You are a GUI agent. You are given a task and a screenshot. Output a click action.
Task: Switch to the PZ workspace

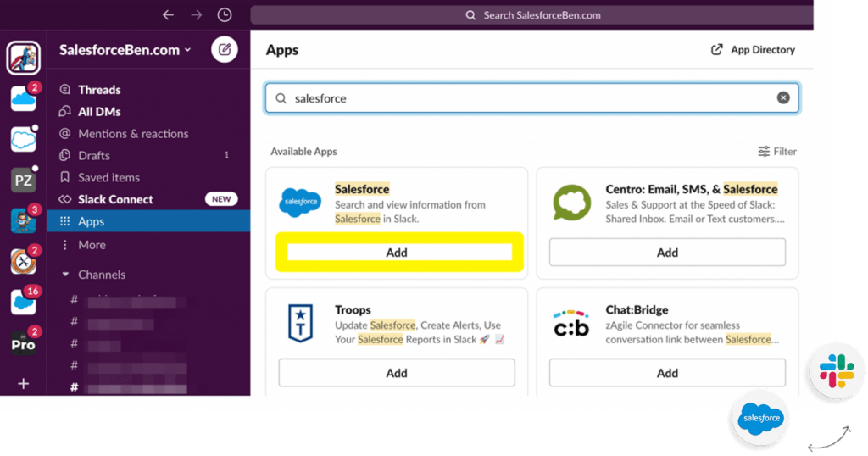tap(23, 180)
